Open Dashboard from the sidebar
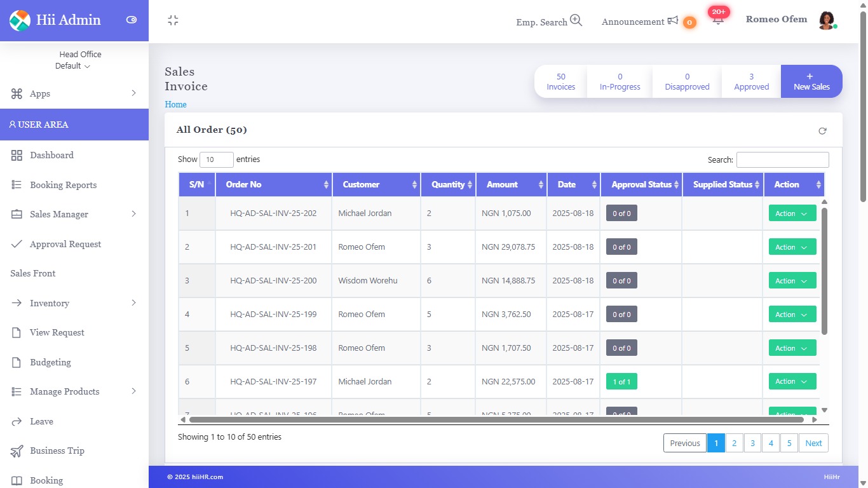The height and width of the screenshot is (488, 868). click(51, 155)
